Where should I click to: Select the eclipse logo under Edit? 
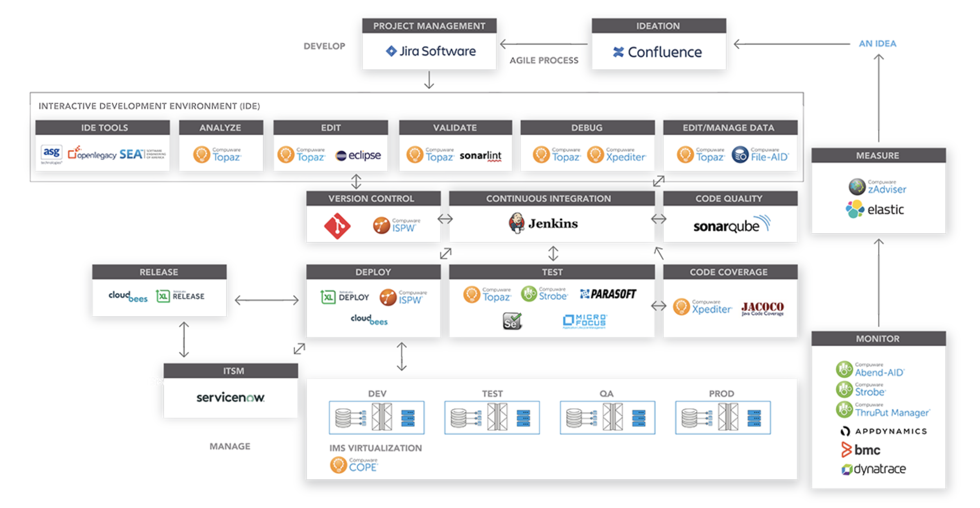pos(358,155)
